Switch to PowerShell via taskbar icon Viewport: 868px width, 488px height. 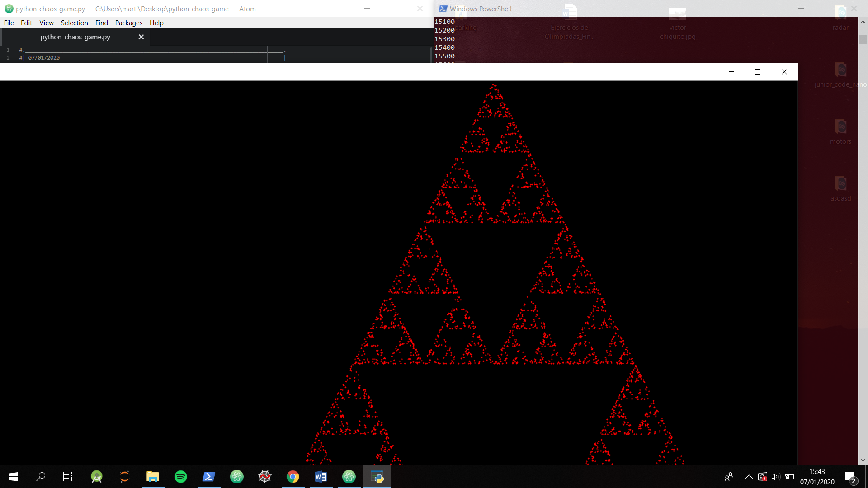tap(209, 477)
